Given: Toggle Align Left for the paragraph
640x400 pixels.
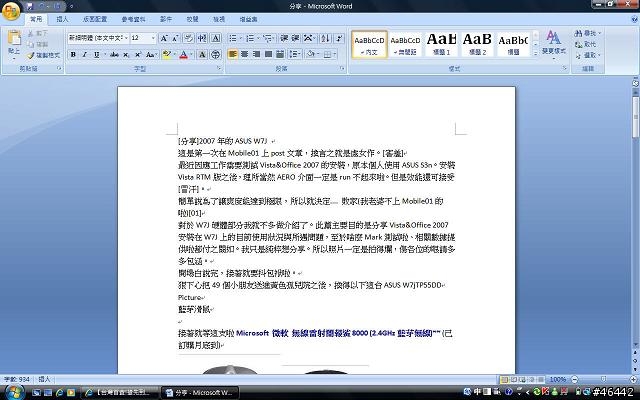Looking at the screenshot, I should [233, 54].
